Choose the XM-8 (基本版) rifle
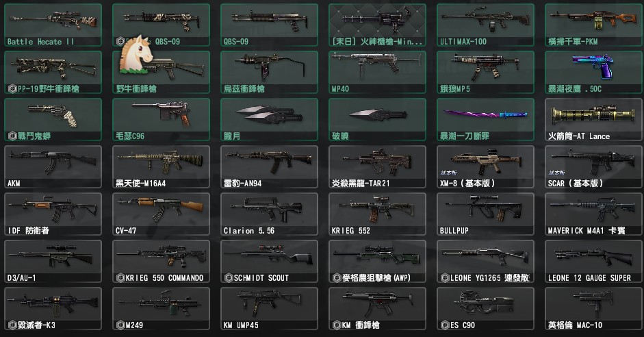 point(485,166)
